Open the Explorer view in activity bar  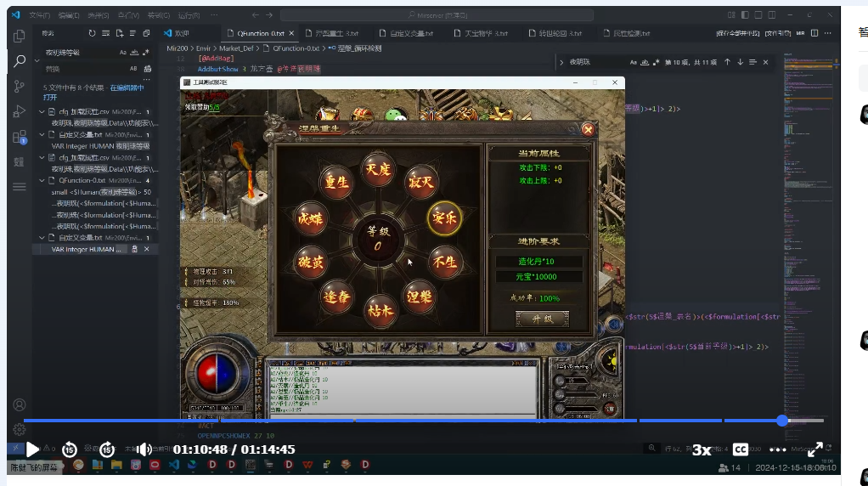[x=20, y=36]
